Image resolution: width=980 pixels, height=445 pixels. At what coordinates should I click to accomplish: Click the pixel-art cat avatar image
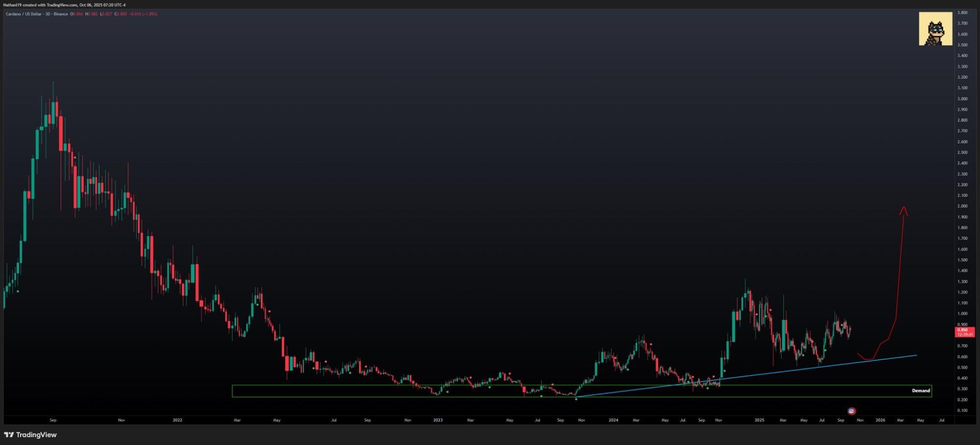[935, 29]
